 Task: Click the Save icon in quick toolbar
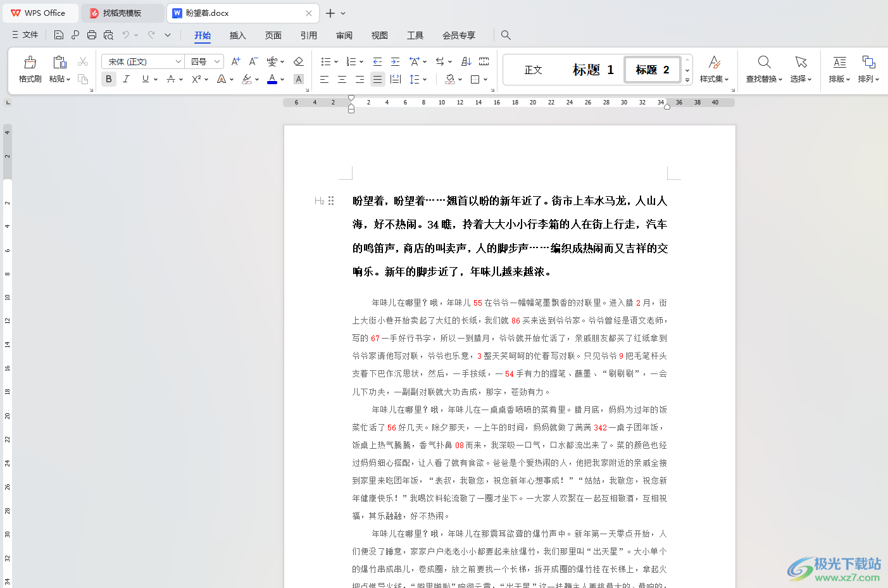click(x=58, y=35)
